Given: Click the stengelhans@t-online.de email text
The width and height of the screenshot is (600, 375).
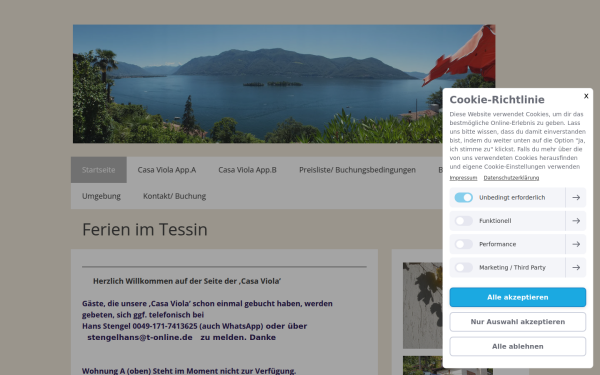Looking at the screenshot, I should pyautogui.click(x=140, y=338).
